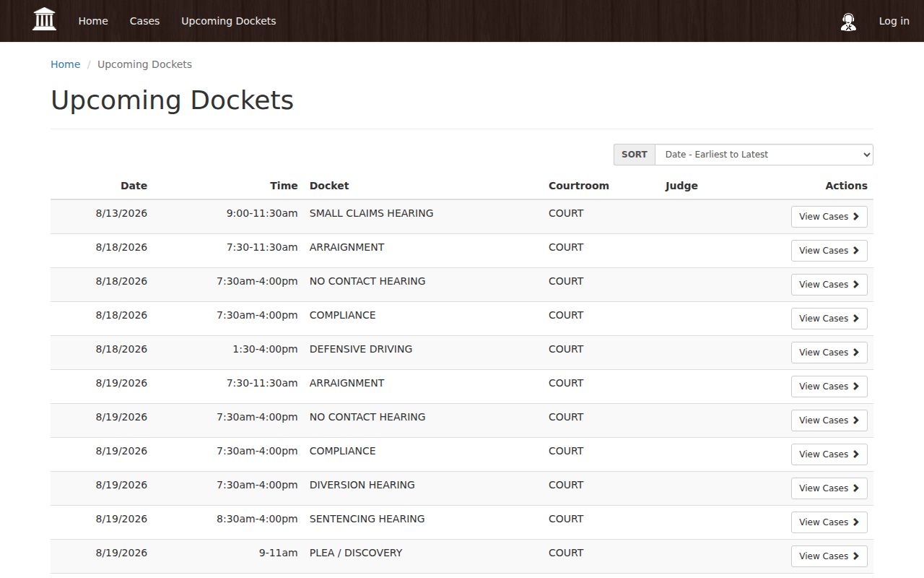Click the SORT label beside the dropdown
Screen dimensions: 924x578
click(635, 155)
